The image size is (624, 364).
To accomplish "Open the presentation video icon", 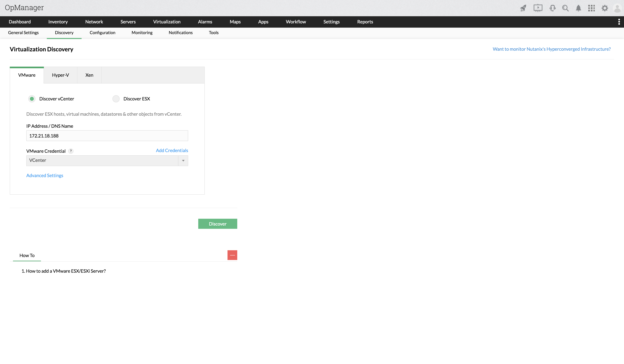I will [538, 8].
